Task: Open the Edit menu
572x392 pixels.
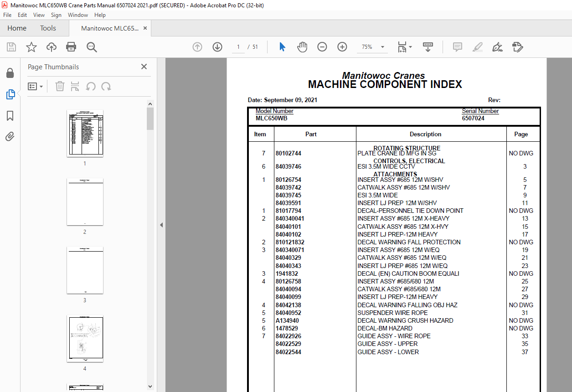Action: pyautogui.click(x=22, y=15)
